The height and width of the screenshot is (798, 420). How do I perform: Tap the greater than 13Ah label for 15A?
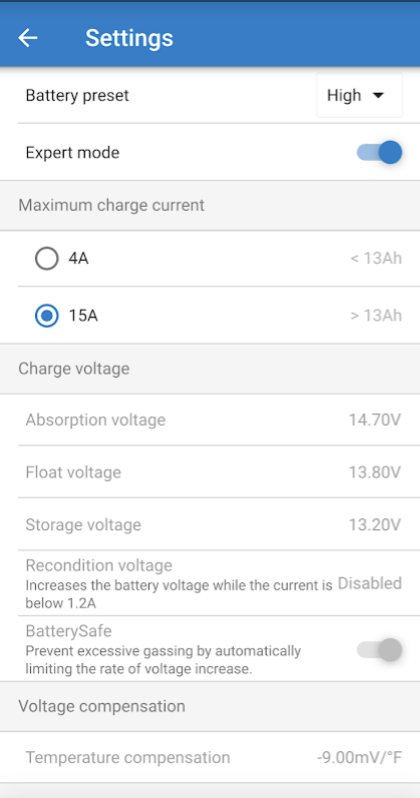tap(376, 316)
